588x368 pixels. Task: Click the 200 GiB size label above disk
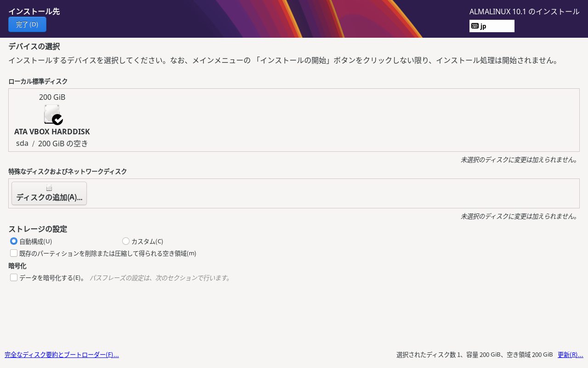pyautogui.click(x=52, y=97)
